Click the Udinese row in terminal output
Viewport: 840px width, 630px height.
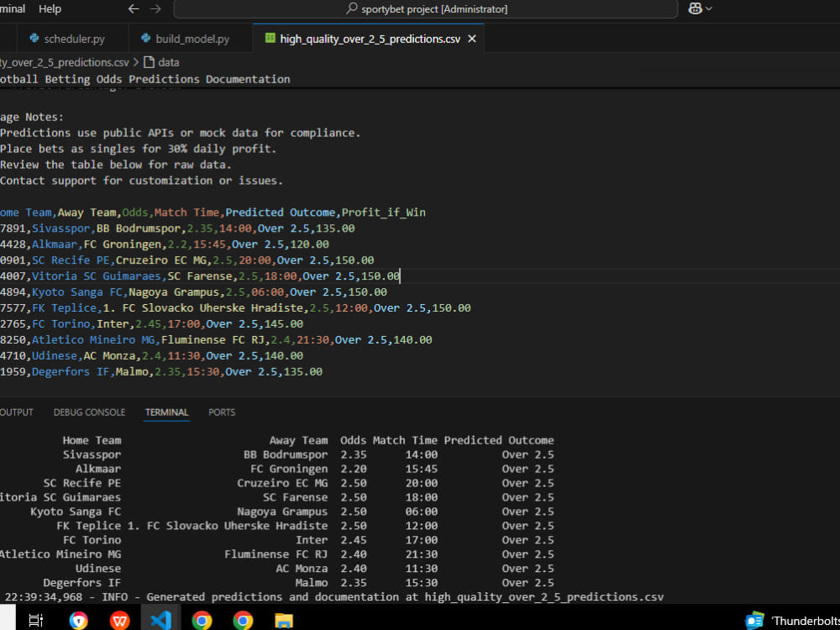coord(314,569)
